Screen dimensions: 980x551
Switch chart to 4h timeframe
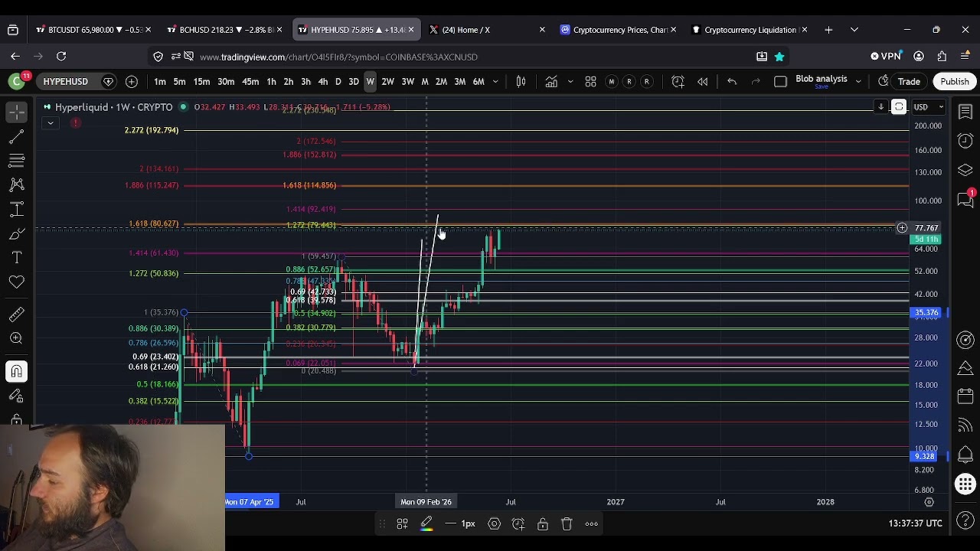[322, 82]
